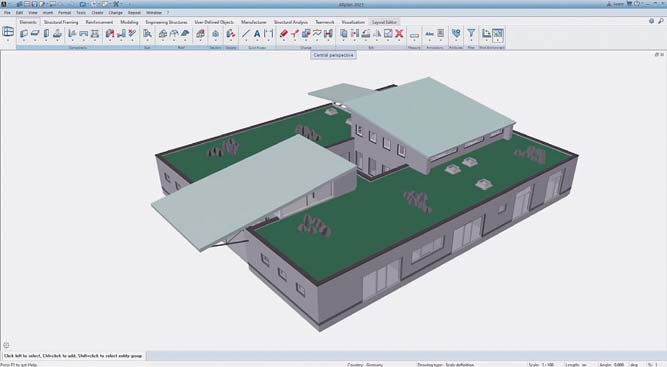The width and height of the screenshot is (667, 367).
Task: Open the Create menu
Action: [97, 13]
